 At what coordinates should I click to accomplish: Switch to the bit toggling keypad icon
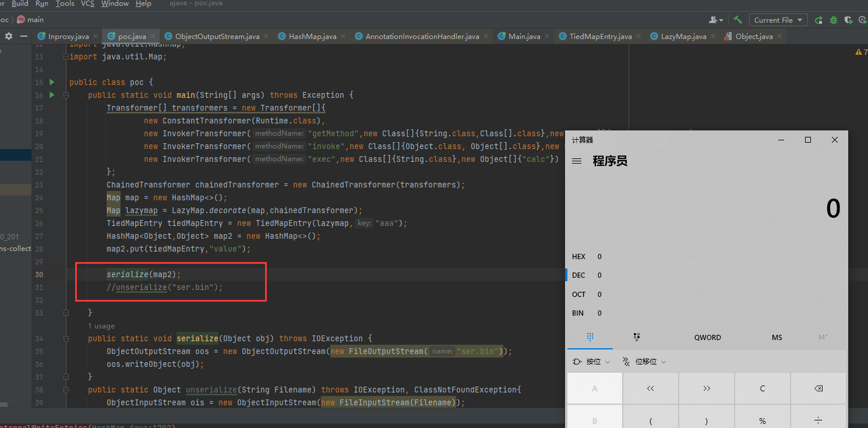pyautogui.click(x=636, y=337)
